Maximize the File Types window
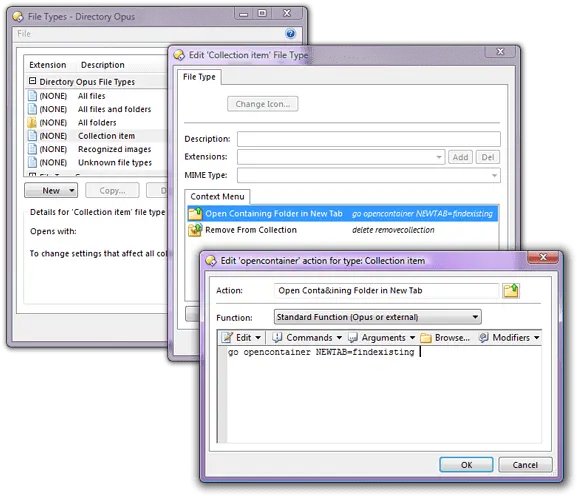Image resolution: width=577 pixels, height=496 pixels. coord(262,14)
